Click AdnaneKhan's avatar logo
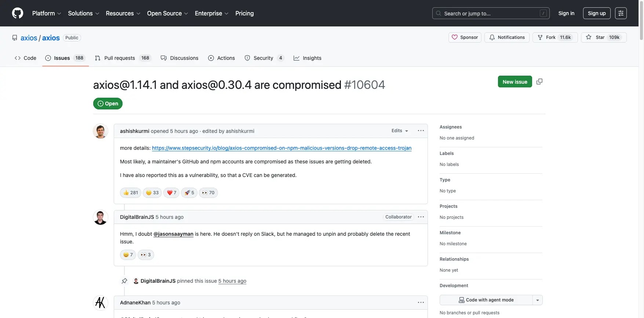The height and width of the screenshot is (318, 644). (x=100, y=303)
